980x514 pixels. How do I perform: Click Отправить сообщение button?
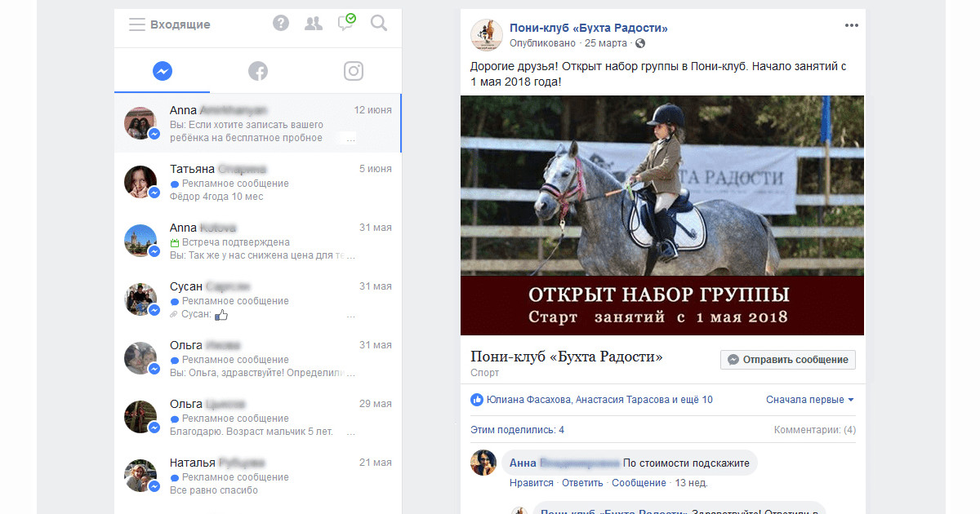pos(788,359)
